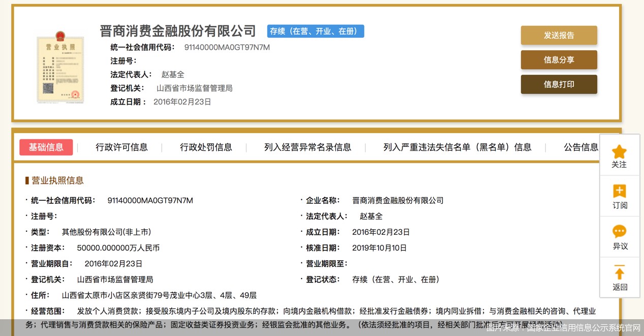Click the 关注 star icon

coord(619,152)
